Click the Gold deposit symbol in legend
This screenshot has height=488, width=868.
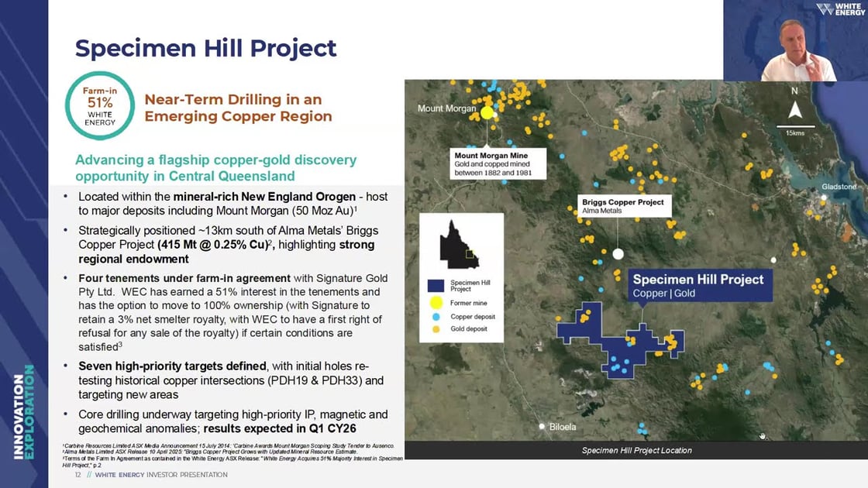coord(436,330)
